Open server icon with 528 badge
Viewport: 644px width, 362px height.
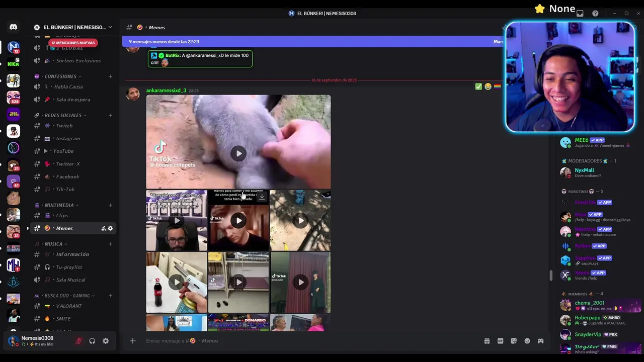(x=14, y=97)
